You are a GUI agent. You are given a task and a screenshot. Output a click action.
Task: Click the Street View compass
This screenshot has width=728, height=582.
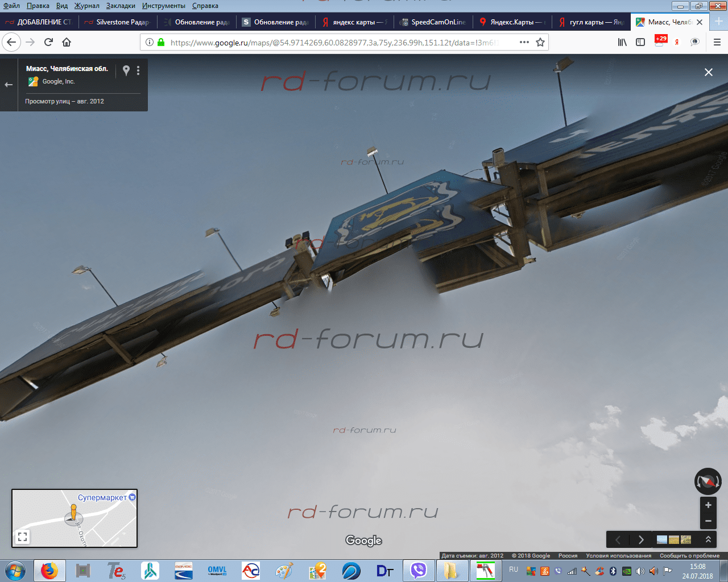coord(708,481)
